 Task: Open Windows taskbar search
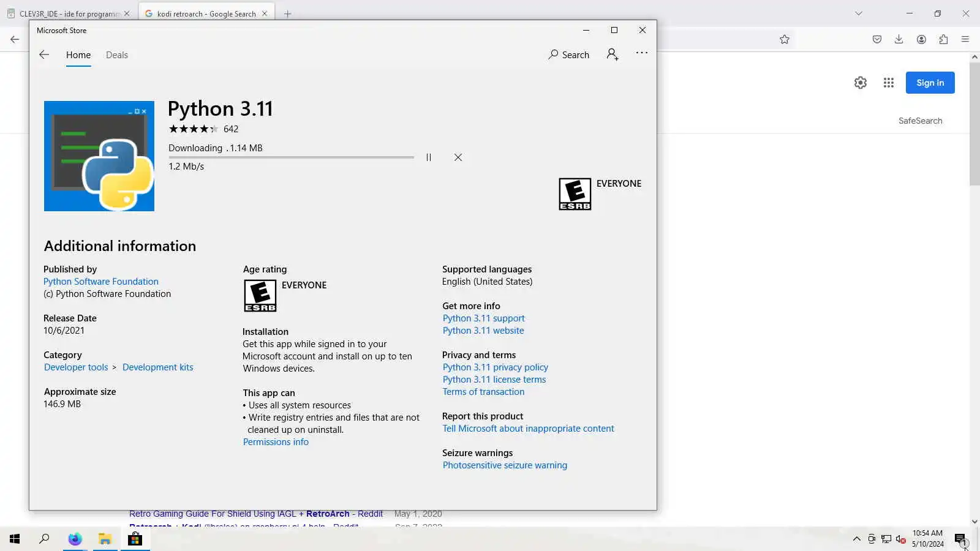click(44, 539)
